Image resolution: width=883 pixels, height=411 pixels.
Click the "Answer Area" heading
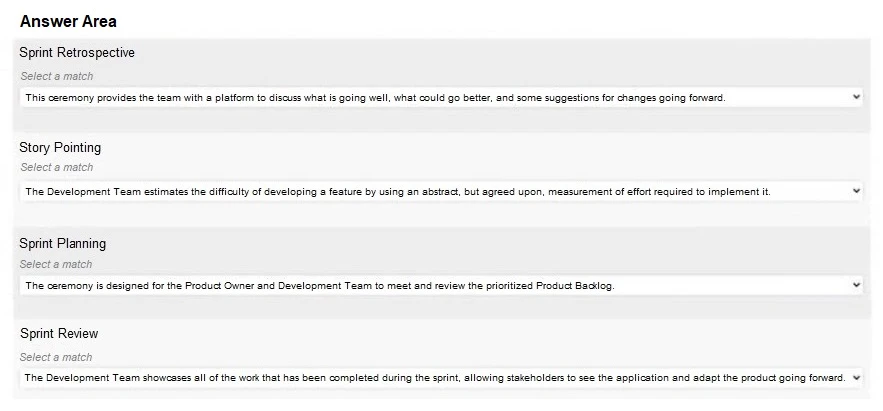click(x=67, y=21)
